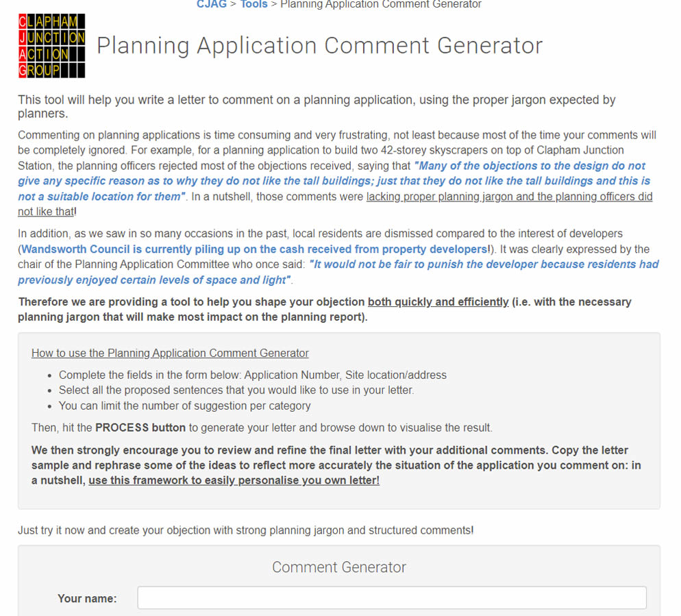Click the "Just try it now" sentence
Screen dimensions: 681x616
(x=246, y=530)
